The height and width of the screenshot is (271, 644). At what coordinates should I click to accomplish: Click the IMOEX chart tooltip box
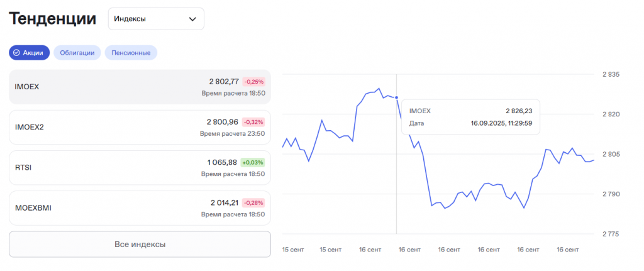click(470, 116)
